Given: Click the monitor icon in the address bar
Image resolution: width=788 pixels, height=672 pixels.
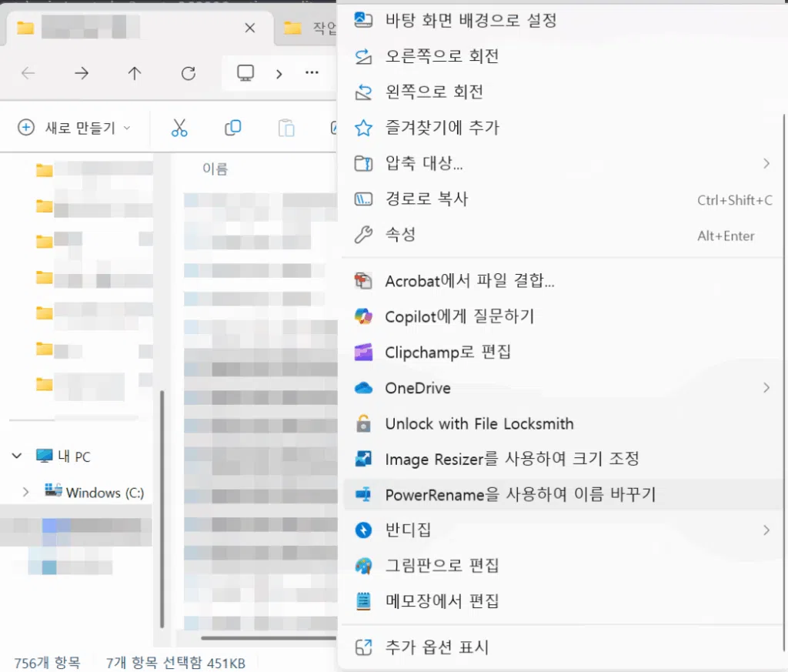Looking at the screenshot, I should point(245,72).
